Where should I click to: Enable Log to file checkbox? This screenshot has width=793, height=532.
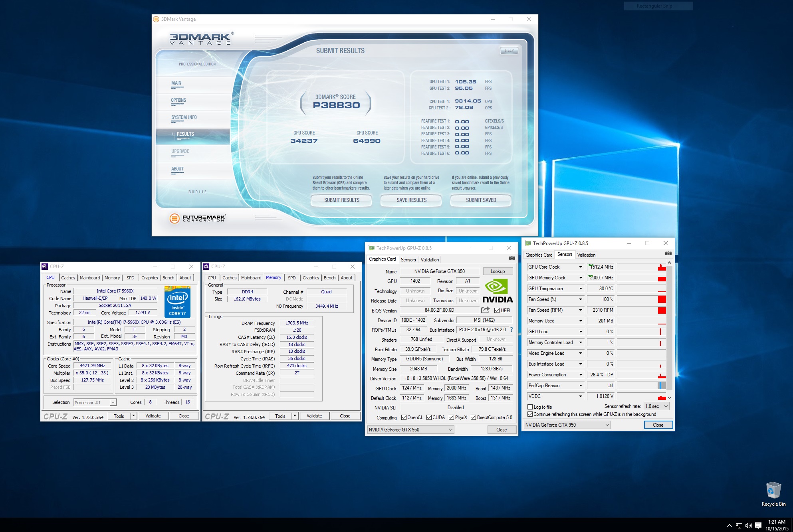(530, 407)
